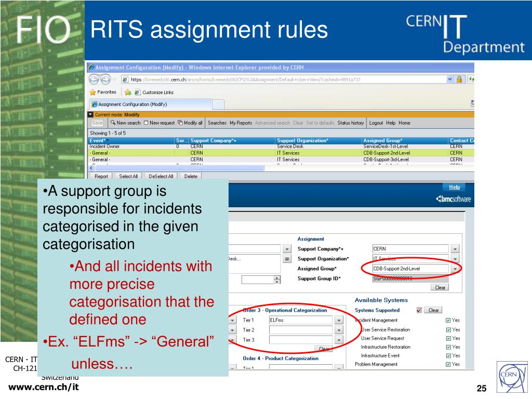Viewport: 532px width, 399px height.
Task: Open Order 3 Tier 3 dropdown arrow
Action: tap(339, 340)
